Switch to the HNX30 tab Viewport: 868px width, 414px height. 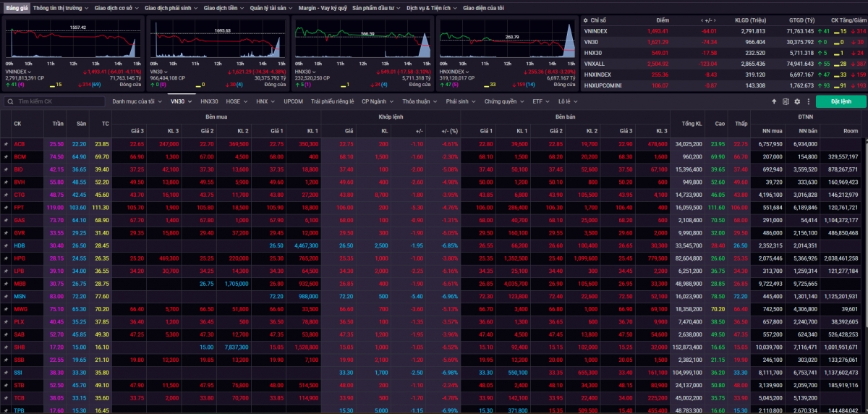[x=209, y=102]
